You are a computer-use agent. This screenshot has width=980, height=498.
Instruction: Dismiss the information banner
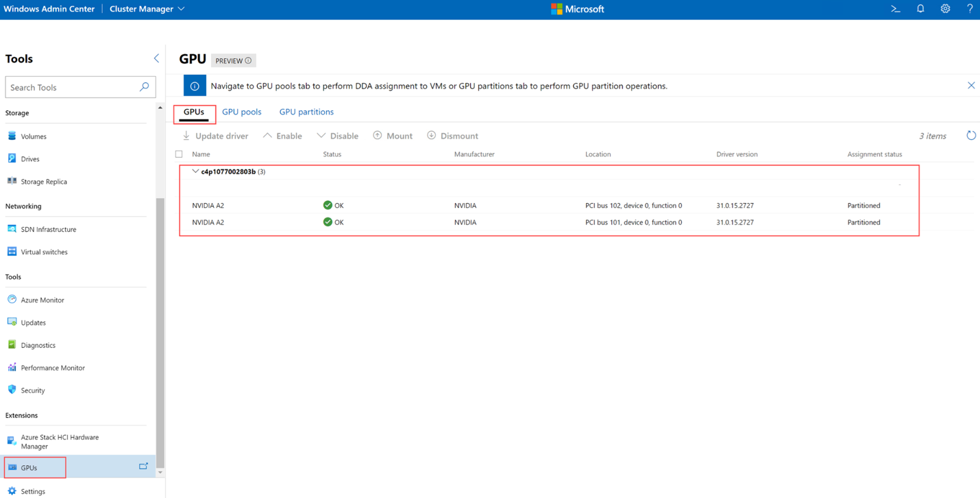pyautogui.click(x=971, y=86)
